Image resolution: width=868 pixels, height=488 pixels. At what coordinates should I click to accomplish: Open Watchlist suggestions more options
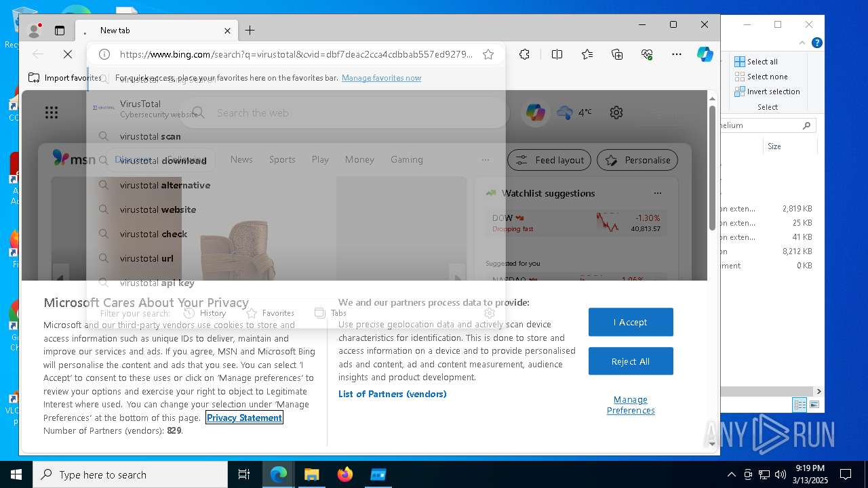pyautogui.click(x=658, y=193)
